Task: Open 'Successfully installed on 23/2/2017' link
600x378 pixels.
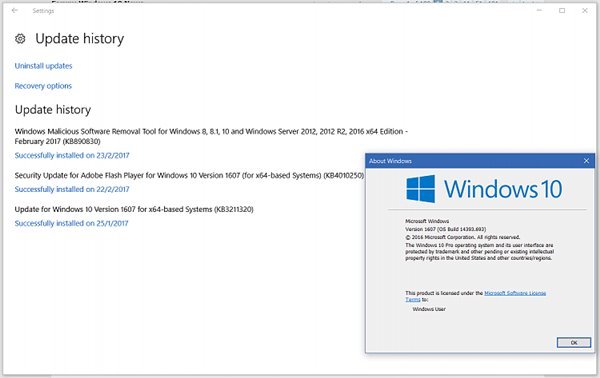Action: pos(72,155)
